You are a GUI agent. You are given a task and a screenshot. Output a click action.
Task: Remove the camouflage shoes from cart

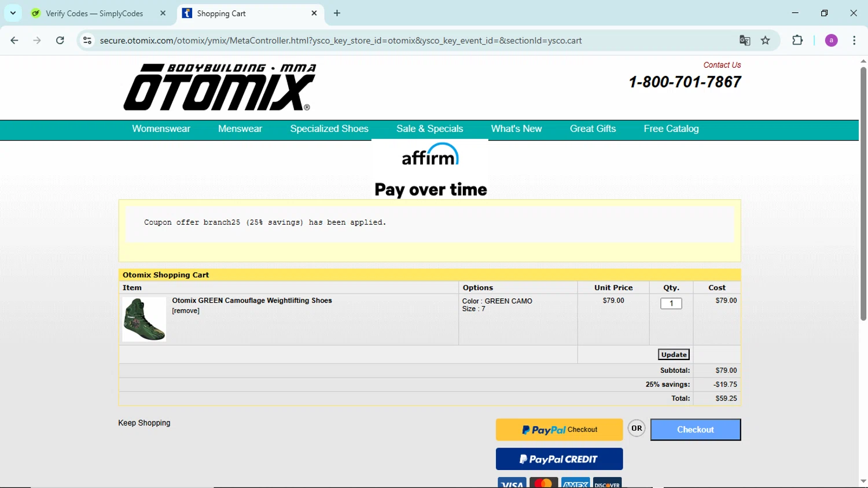pyautogui.click(x=186, y=311)
